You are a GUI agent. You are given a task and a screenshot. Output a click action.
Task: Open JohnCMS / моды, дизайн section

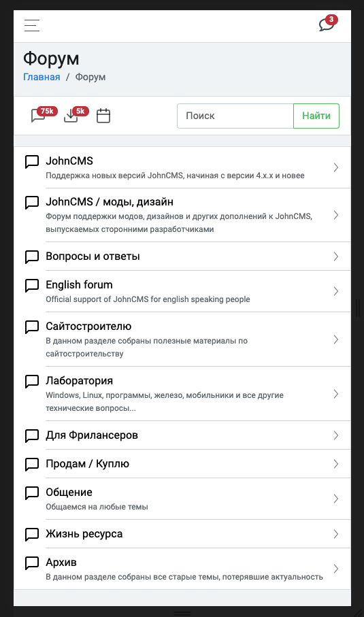pos(182,215)
